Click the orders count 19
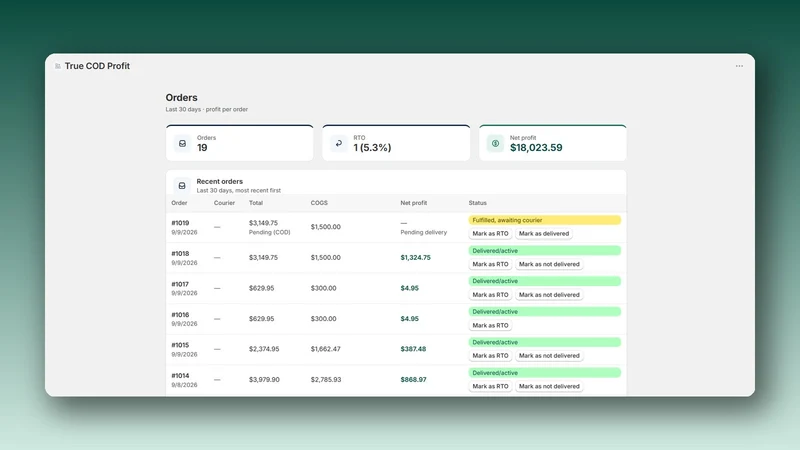800x450 pixels. [x=202, y=147]
